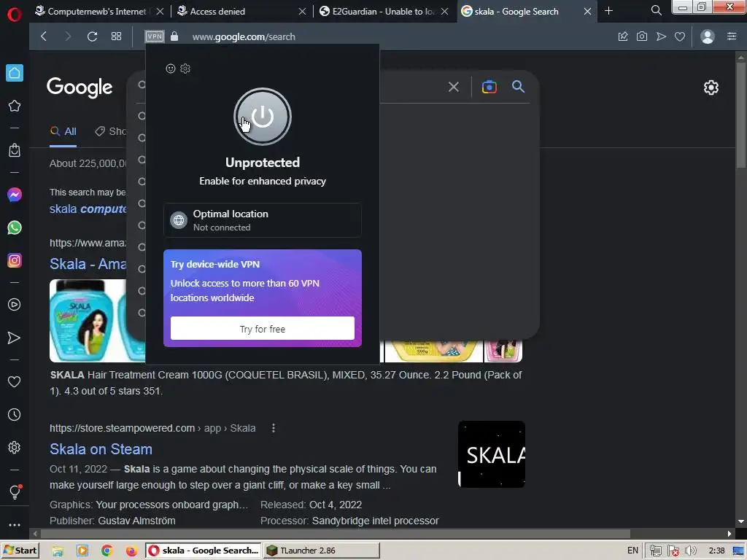Open the Easy setup menu icon

coord(732,36)
